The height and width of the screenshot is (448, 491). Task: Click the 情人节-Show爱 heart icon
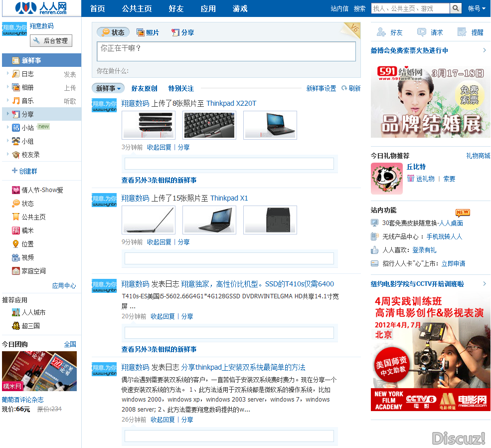(x=15, y=190)
